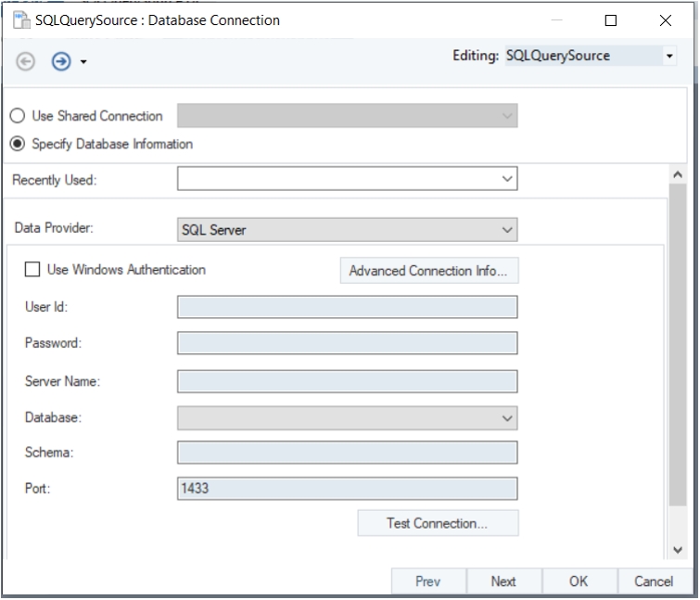Open the Data Provider dropdown
The width and height of the screenshot is (700, 600).
coord(506,229)
